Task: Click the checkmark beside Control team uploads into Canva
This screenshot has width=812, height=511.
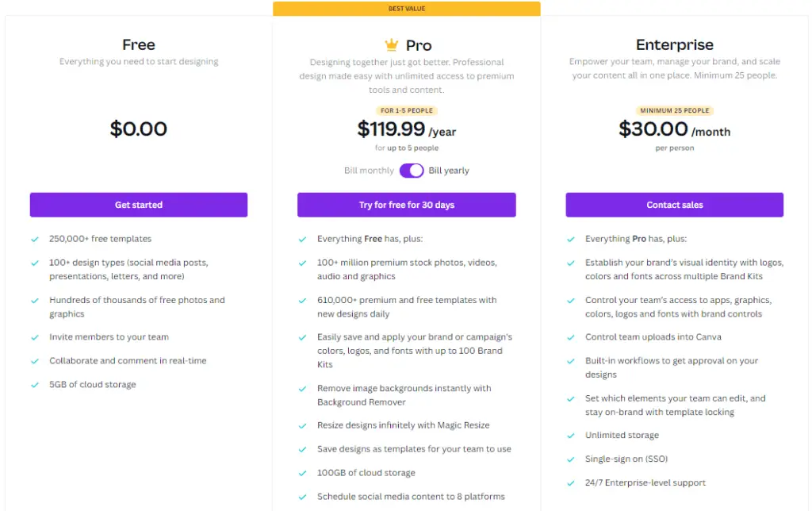Action: click(571, 337)
